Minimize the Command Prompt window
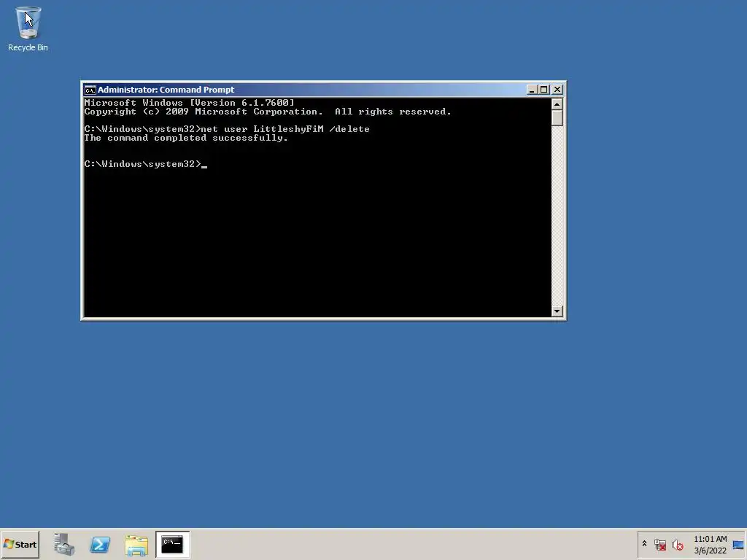The height and width of the screenshot is (560, 747). pyautogui.click(x=532, y=90)
